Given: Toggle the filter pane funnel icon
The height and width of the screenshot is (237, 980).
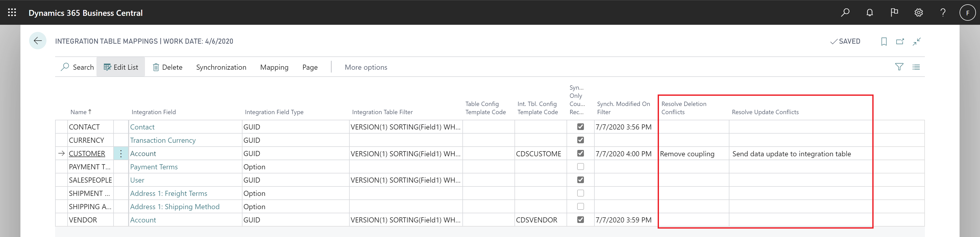Looking at the screenshot, I should pyautogui.click(x=899, y=67).
